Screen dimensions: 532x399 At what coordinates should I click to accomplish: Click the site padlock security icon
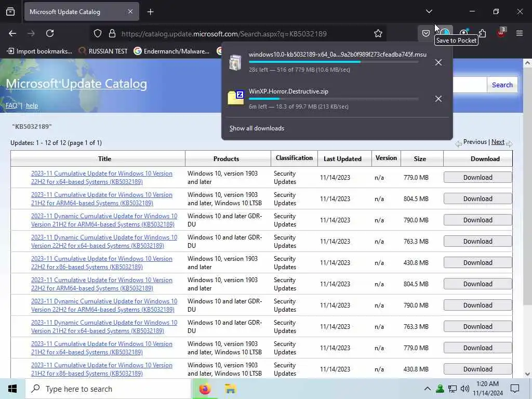pyautogui.click(x=112, y=34)
